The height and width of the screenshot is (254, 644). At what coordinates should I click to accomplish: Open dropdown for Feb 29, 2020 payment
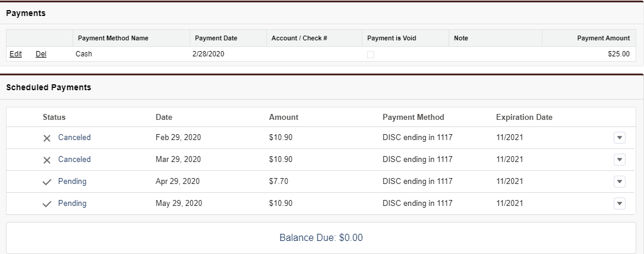619,138
